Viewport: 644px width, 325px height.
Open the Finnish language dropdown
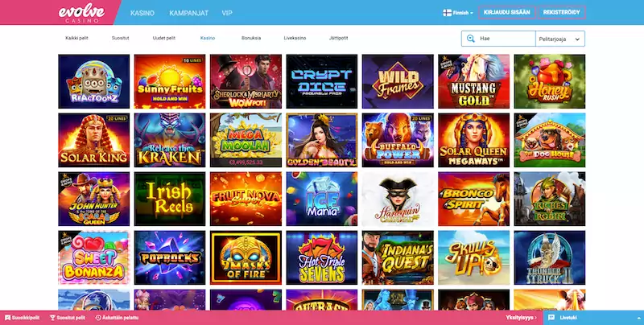(x=458, y=13)
